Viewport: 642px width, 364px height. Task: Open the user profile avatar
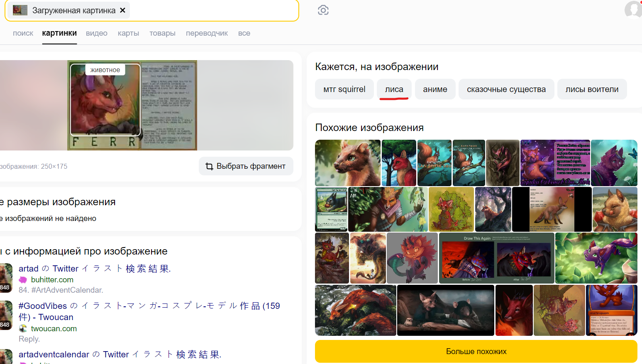pyautogui.click(x=633, y=10)
